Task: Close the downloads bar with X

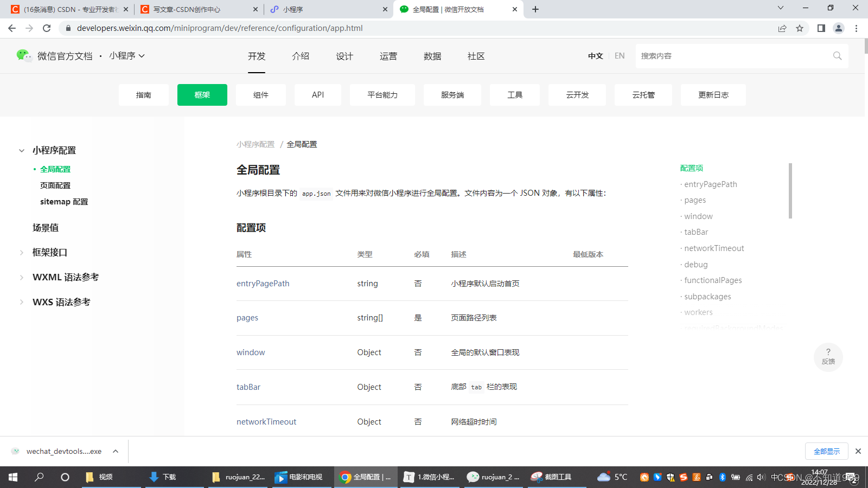Action: point(858,451)
